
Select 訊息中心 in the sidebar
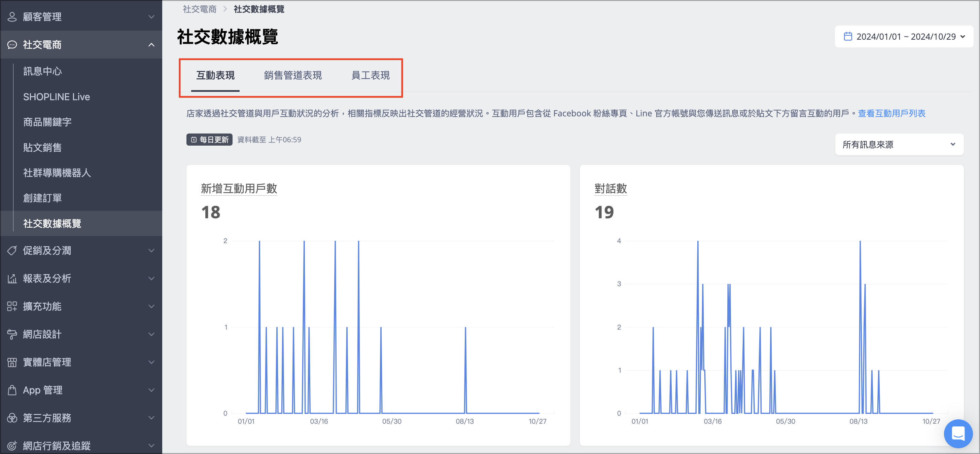43,71
